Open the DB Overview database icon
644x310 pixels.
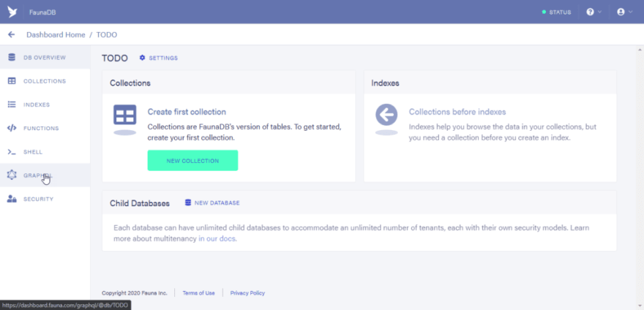(12, 58)
